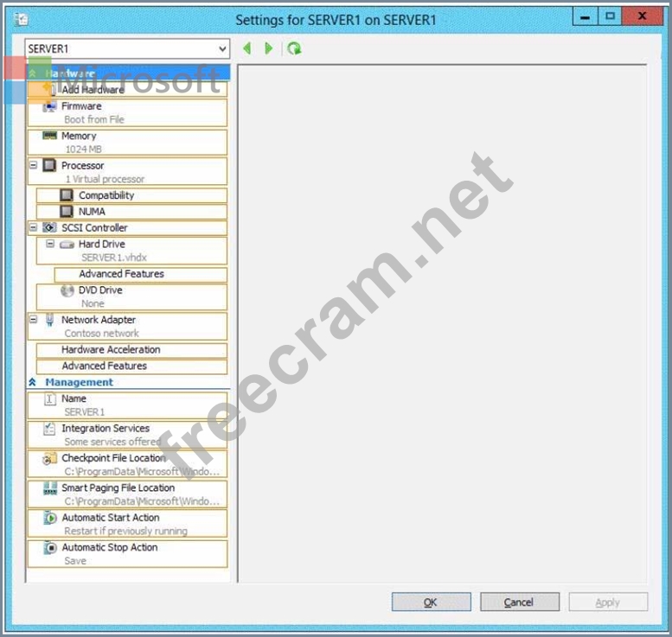This screenshot has height=637, width=672.
Task: Click the window icon in title bar
Action: [21, 19]
